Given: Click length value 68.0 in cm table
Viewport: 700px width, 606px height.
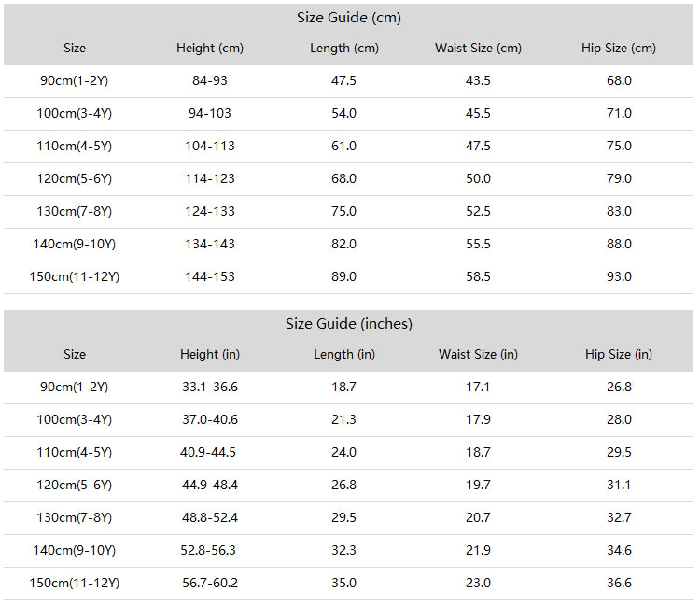Looking at the screenshot, I should pyautogui.click(x=343, y=178).
